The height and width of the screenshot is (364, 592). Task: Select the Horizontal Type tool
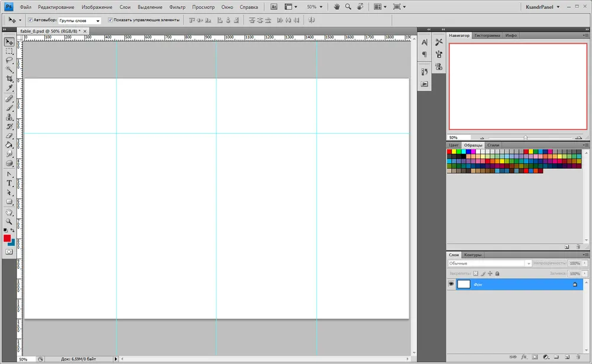tap(9, 183)
